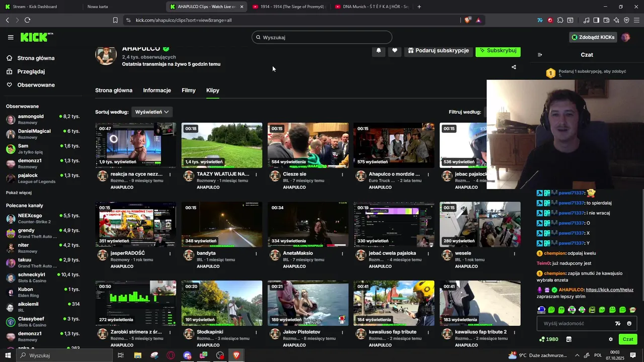
Task: Open more options for clip 'Ciesze sie'
Action: 343,174
